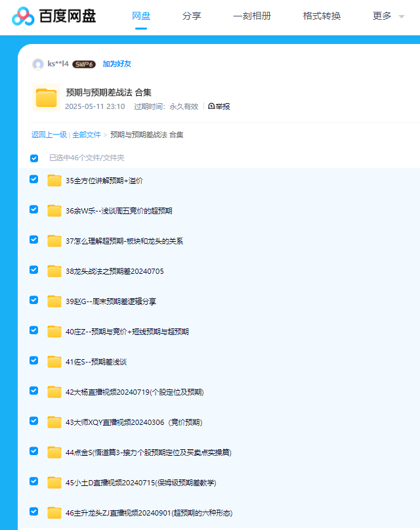Click the 举报 report icon link
Viewport: 420px width, 530px height.
(219, 106)
